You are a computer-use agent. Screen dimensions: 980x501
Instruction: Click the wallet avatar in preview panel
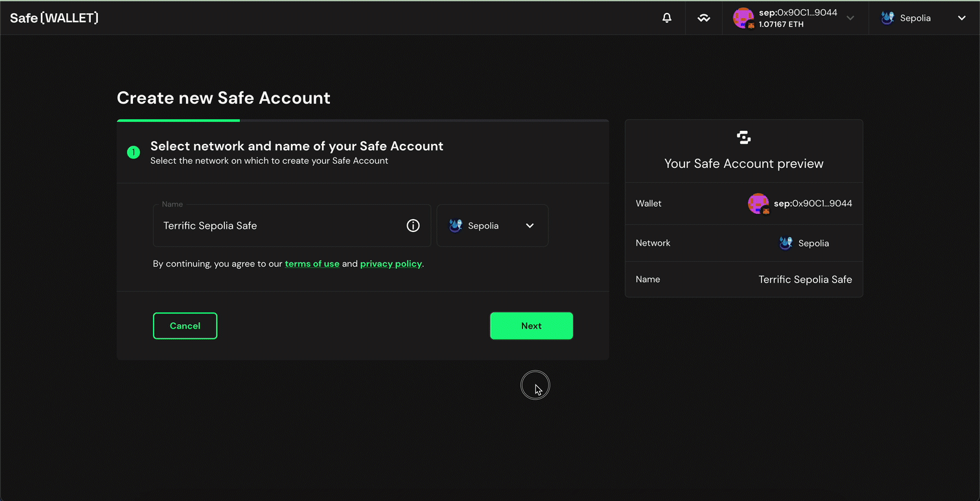(x=758, y=204)
